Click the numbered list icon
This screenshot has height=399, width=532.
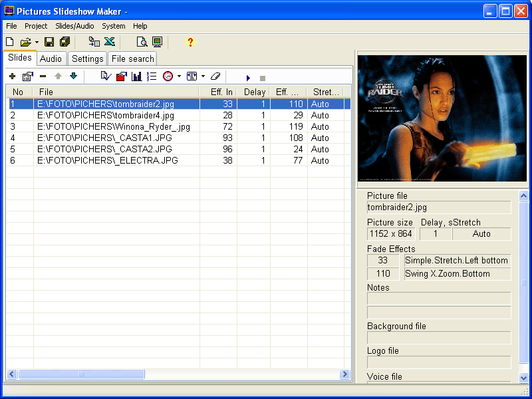(x=152, y=76)
